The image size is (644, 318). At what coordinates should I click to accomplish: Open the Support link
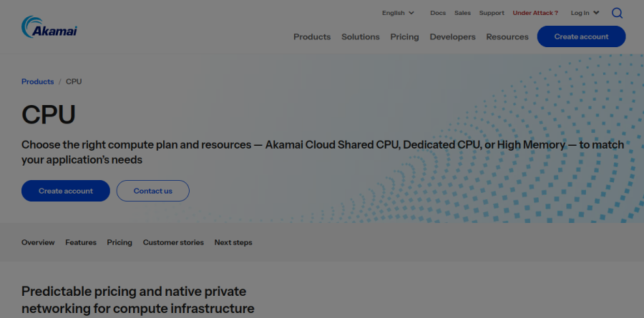click(x=492, y=13)
